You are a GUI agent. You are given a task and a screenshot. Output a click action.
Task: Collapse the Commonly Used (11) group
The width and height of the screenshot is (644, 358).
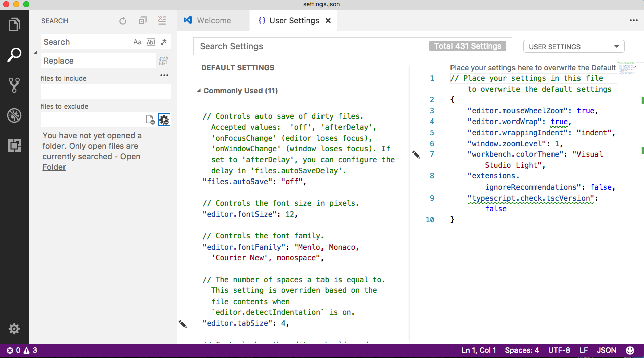pos(199,91)
